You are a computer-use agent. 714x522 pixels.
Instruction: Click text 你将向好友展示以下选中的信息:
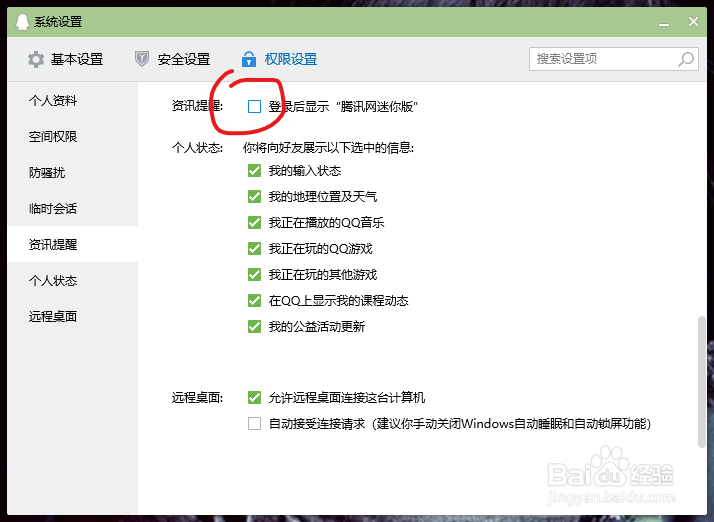328,148
